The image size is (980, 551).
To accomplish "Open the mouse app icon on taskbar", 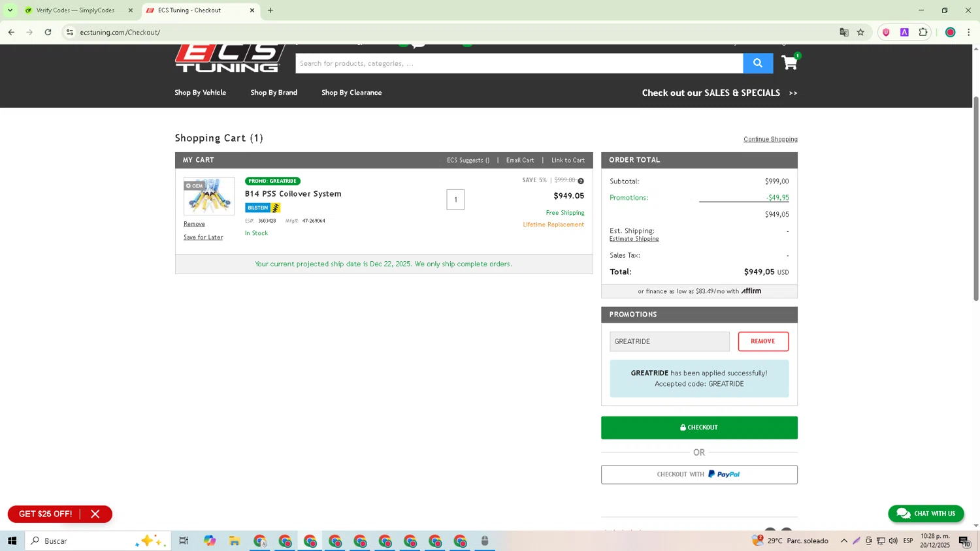I will click(x=485, y=541).
